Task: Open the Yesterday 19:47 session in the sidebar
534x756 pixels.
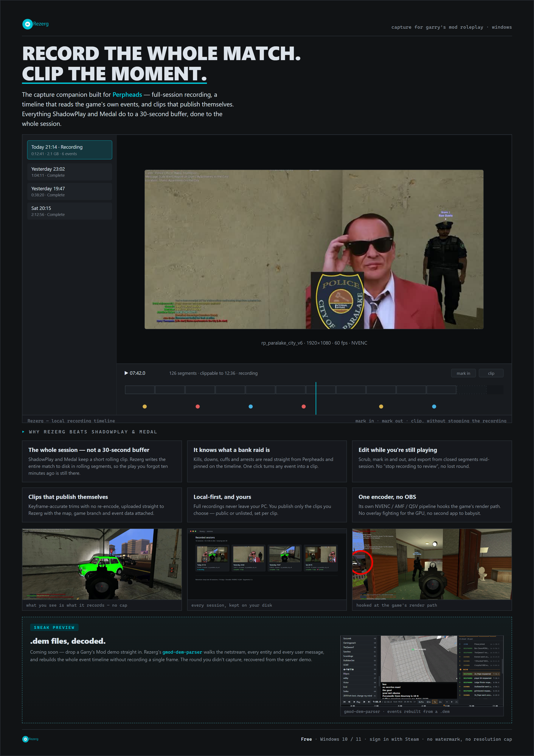Action: 69,191
